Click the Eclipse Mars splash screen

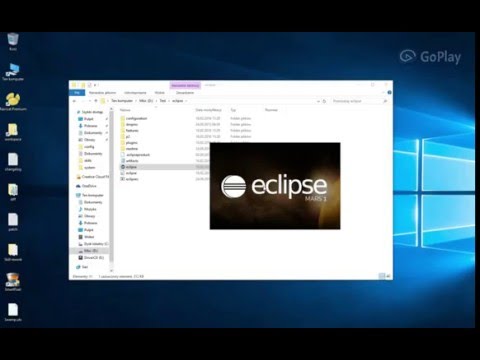click(x=275, y=186)
